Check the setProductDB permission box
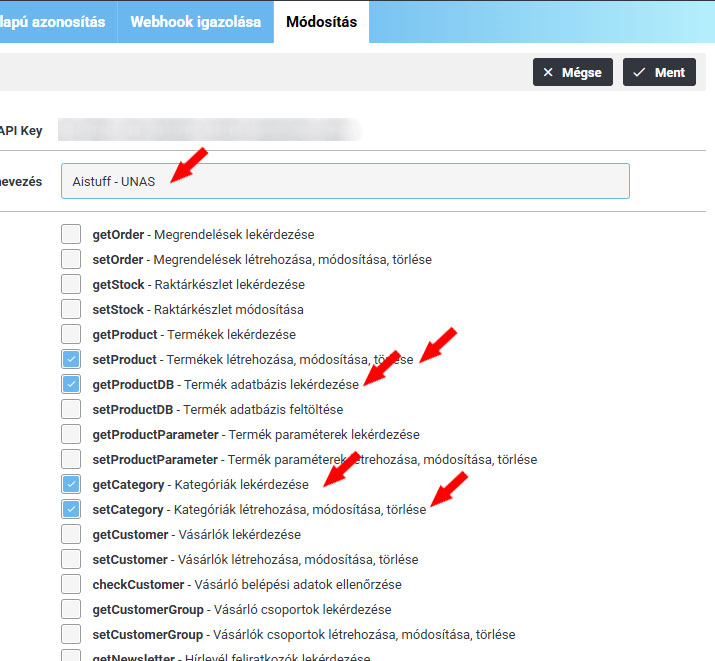This screenshot has height=661, width=715. click(71, 409)
